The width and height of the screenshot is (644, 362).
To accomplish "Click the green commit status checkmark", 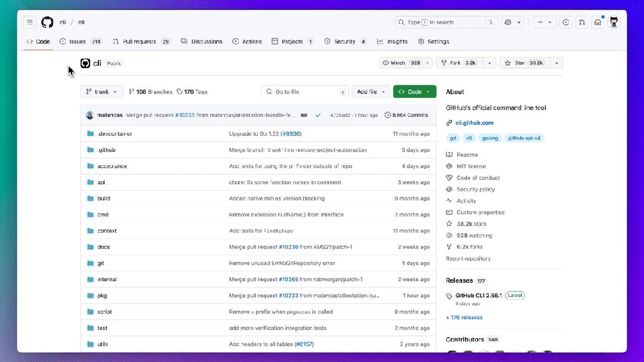I will pyautogui.click(x=318, y=115).
